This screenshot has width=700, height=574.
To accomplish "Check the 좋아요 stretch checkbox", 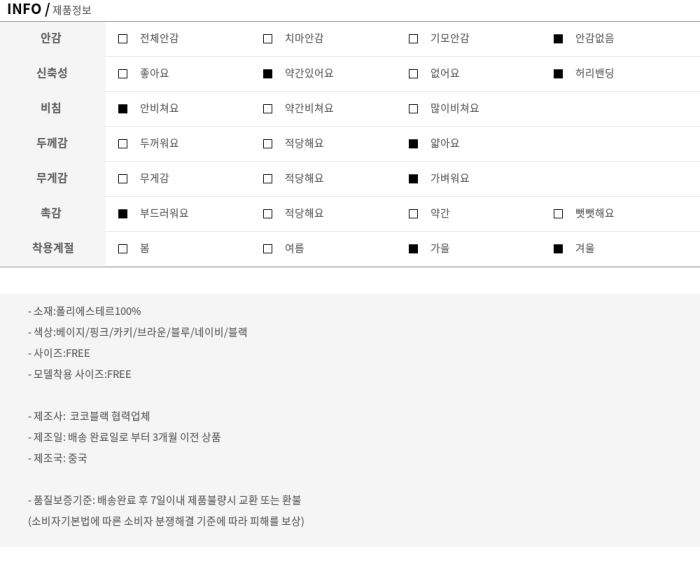I will coord(123,74).
